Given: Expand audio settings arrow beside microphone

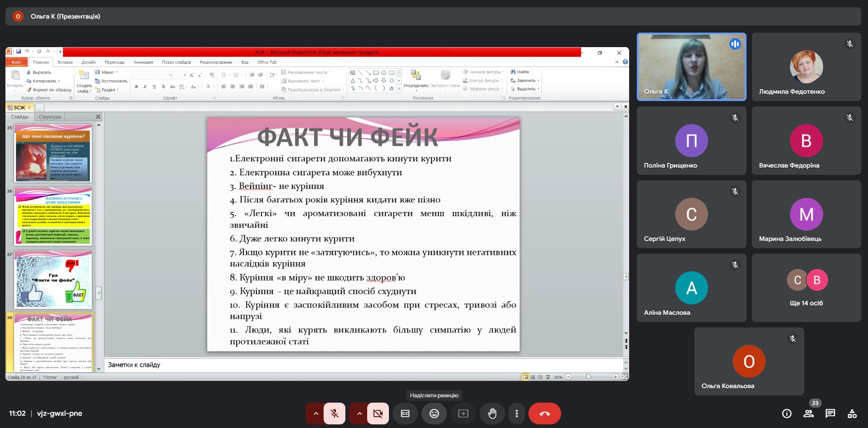Looking at the screenshot, I should point(316,414).
